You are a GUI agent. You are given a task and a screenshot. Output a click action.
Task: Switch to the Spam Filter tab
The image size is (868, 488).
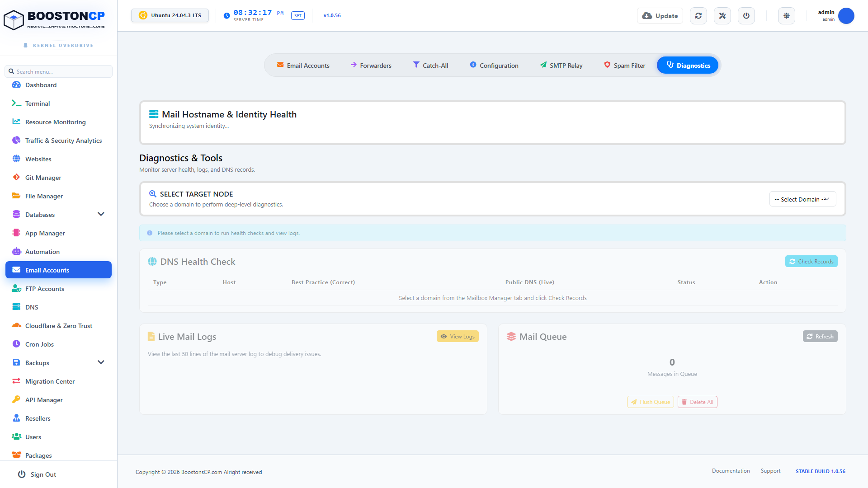625,66
